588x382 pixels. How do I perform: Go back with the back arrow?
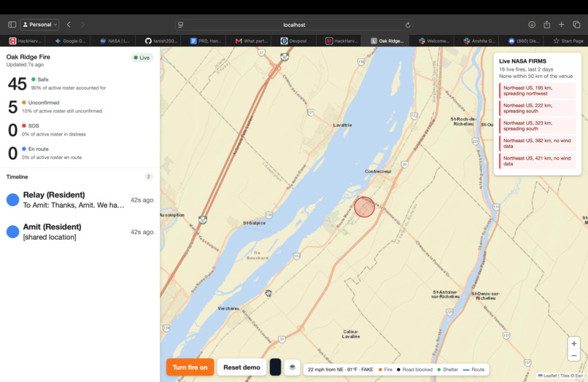tap(69, 24)
